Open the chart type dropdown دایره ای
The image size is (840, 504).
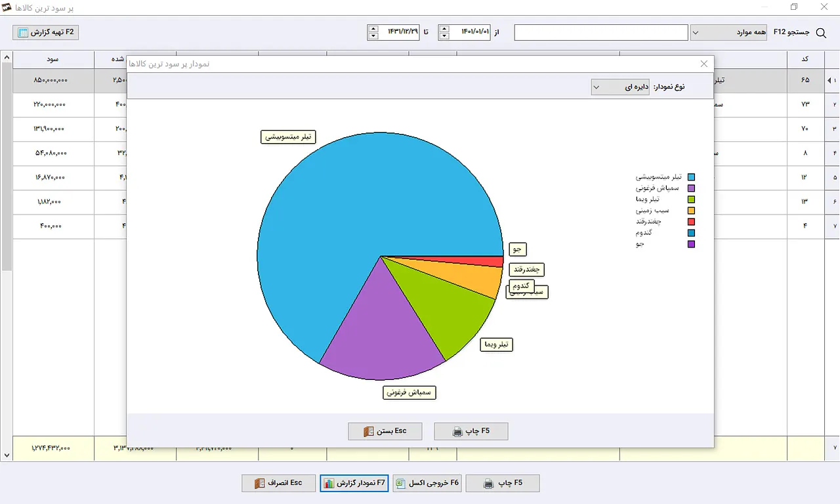[x=621, y=87]
